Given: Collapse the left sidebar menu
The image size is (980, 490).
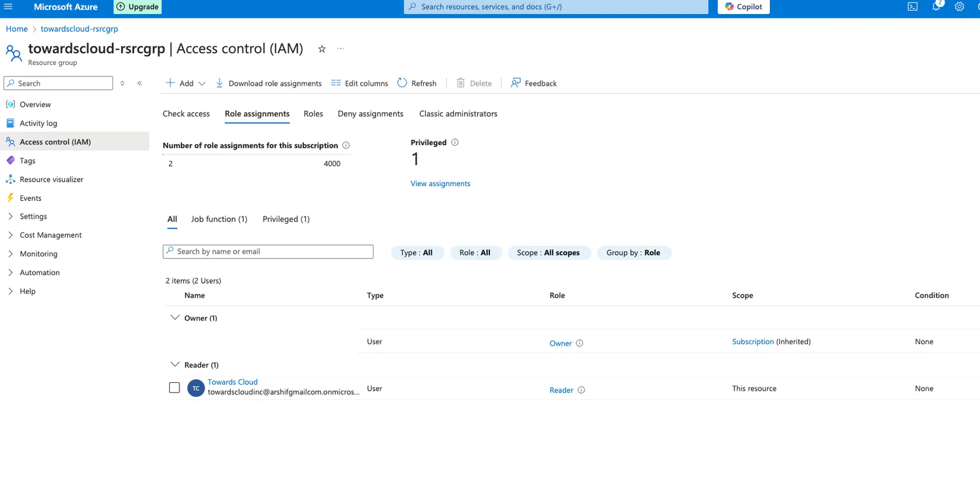Looking at the screenshot, I should (140, 83).
